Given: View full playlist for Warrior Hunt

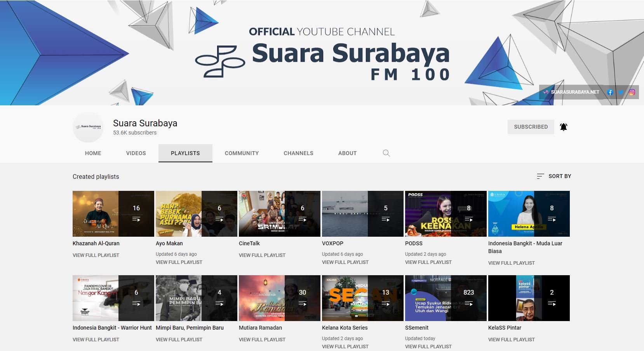Looking at the screenshot, I should [x=96, y=340].
